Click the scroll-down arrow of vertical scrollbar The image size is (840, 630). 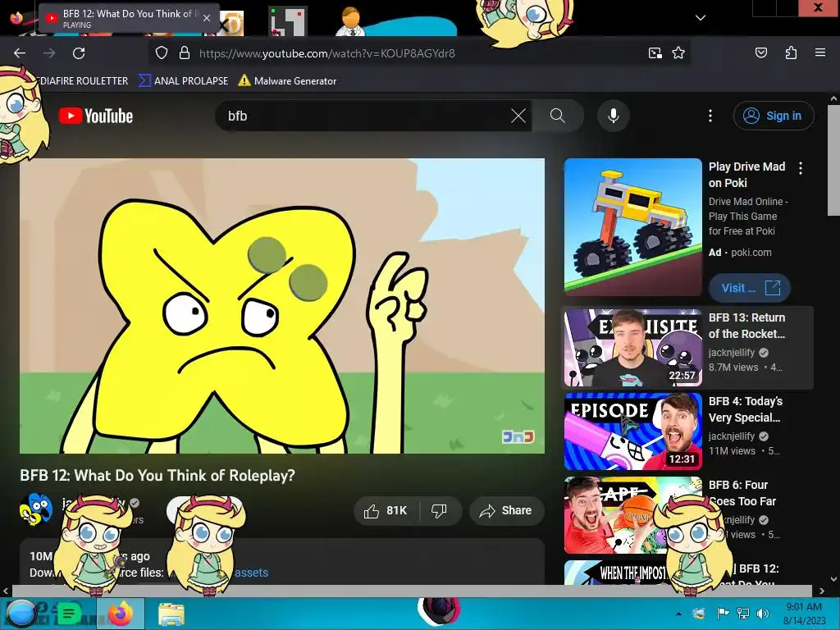(833, 578)
